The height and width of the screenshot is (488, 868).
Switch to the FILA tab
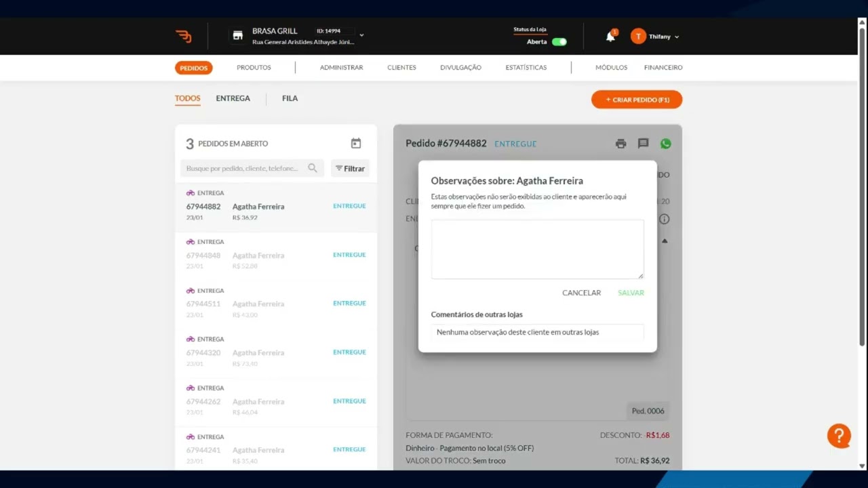(x=290, y=98)
